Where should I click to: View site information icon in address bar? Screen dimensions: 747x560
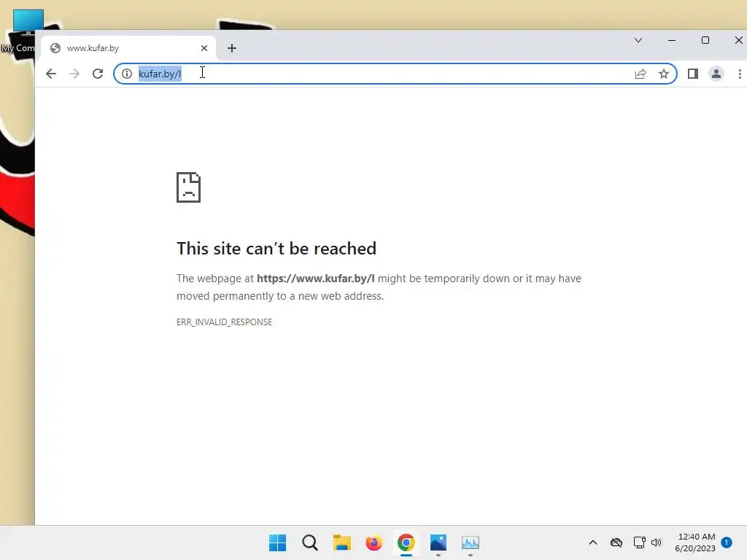pos(127,74)
